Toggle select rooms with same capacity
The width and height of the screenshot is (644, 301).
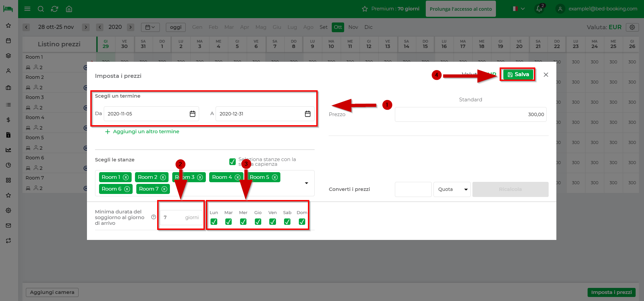pos(232,162)
